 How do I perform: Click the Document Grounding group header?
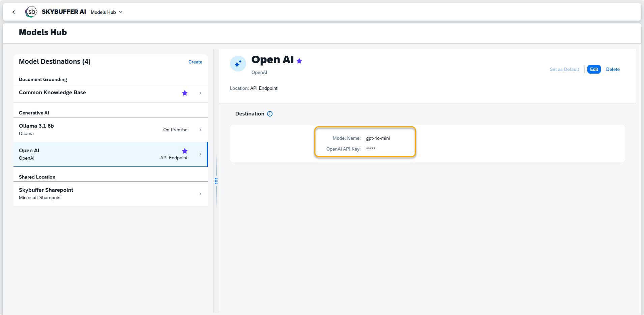(43, 79)
